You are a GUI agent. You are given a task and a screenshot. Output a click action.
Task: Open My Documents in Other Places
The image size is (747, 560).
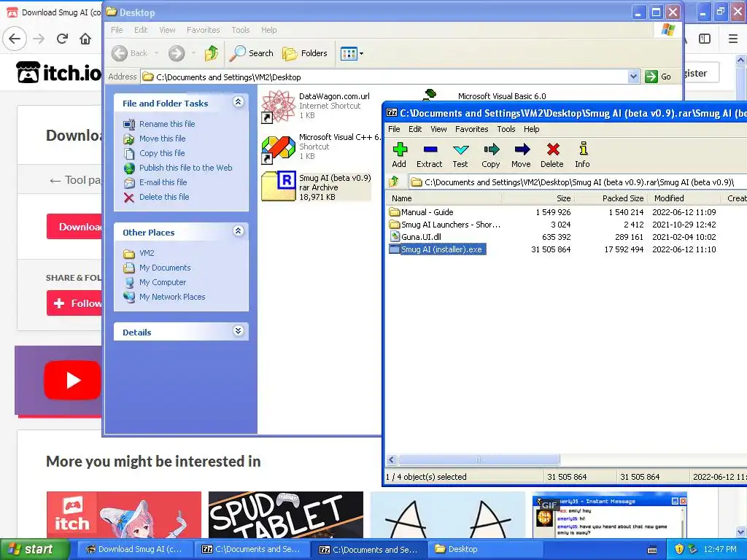coord(165,268)
